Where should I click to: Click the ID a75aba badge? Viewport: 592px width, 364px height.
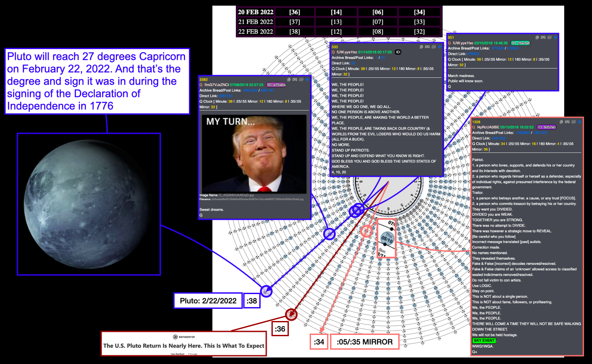[x=276, y=85]
